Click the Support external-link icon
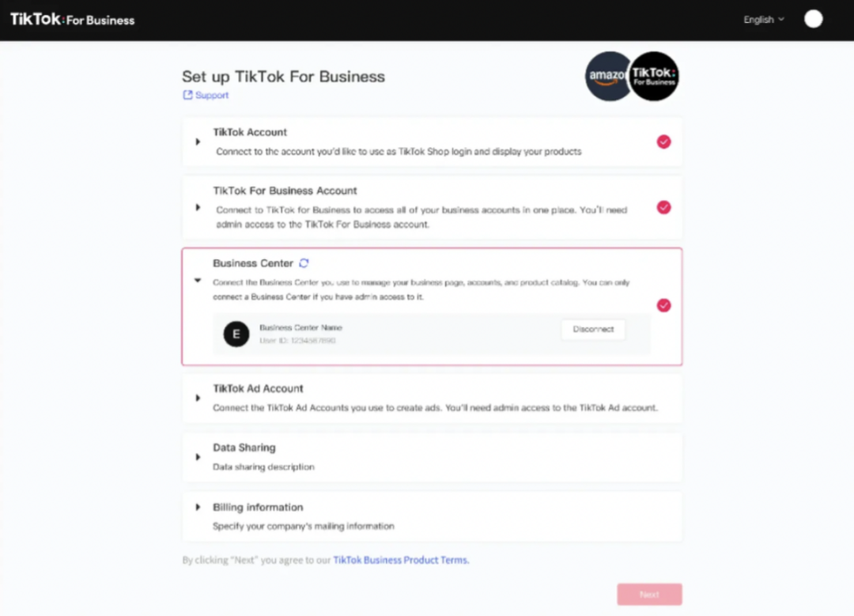The image size is (854, 616). (187, 95)
